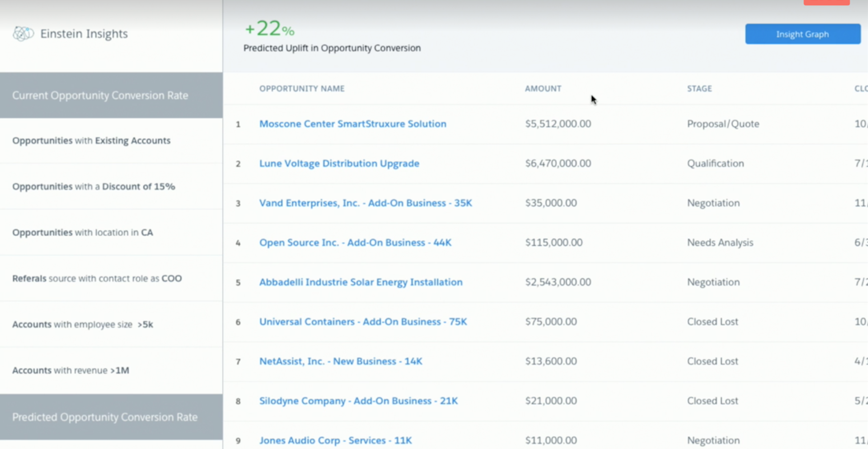Open Moscone Center SmartStruxure Solution opportunity
The height and width of the screenshot is (449, 868).
[353, 124]
